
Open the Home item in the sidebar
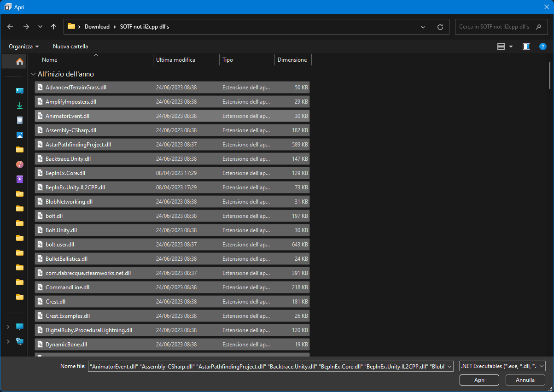pyautogui.click(x=19, y=61)
